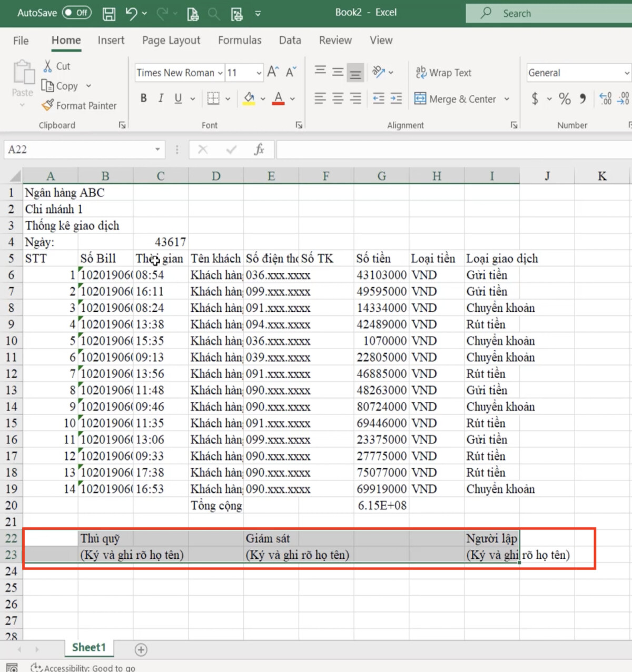Open the File tab
The height and width of the screenshot is (672, 632).
21,41
